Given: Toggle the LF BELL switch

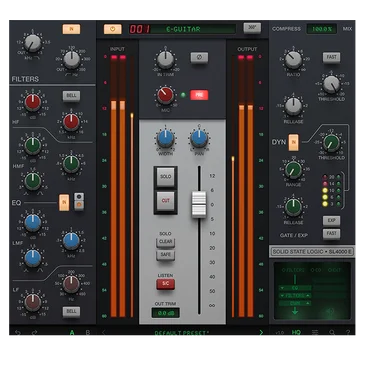Looking at the screenshot, I should [71, 311].
